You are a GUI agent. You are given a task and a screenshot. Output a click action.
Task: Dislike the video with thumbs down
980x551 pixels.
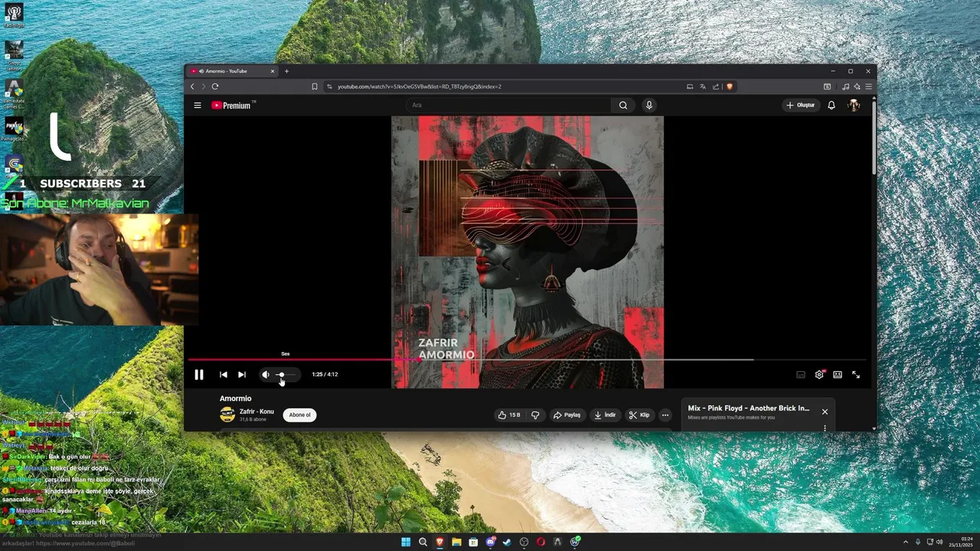click(x=535, y=415)
